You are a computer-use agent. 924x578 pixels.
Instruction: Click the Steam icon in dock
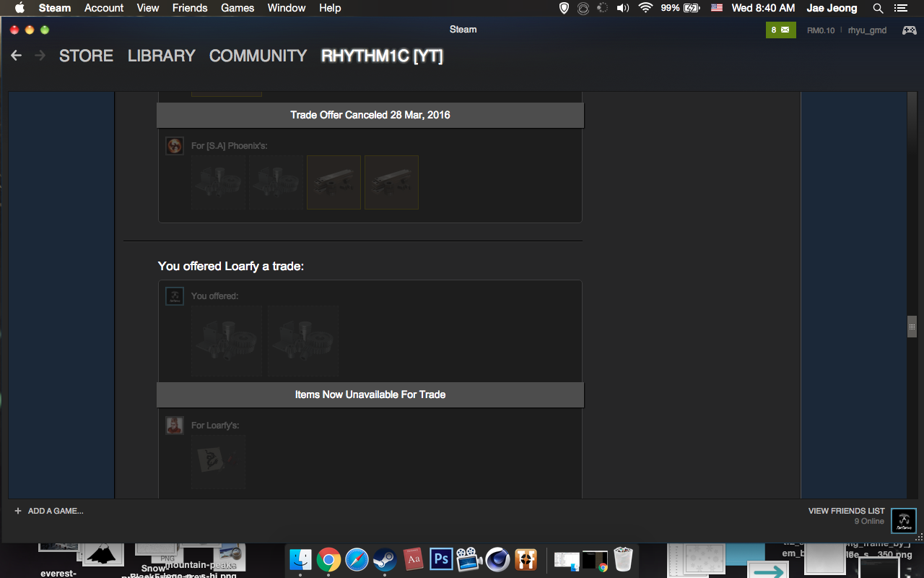384,558
